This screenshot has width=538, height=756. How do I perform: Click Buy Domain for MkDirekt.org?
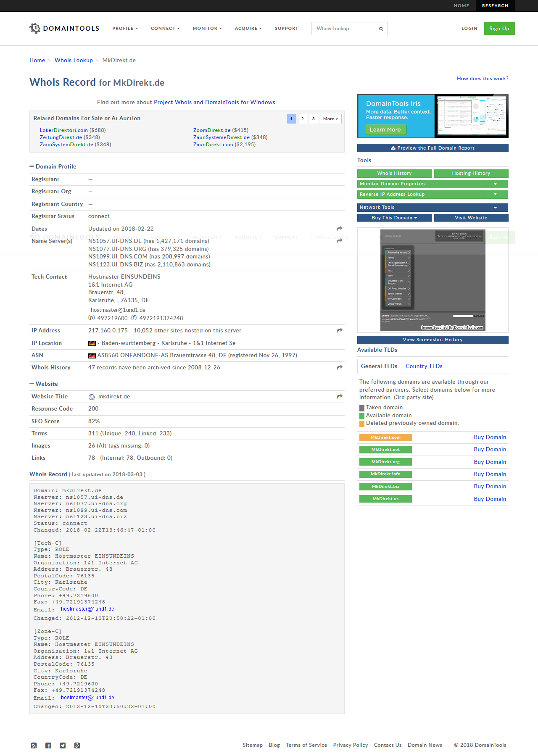pyautogui.click(x=490, y=462)
